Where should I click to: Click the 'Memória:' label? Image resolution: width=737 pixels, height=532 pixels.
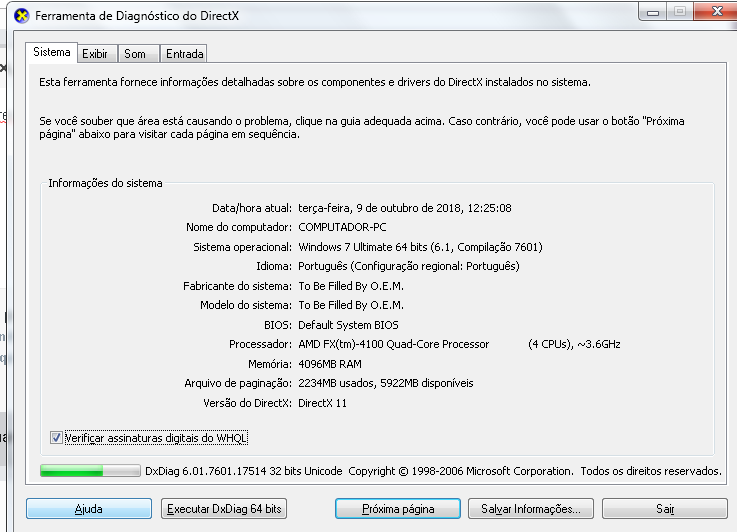point(270,364)
